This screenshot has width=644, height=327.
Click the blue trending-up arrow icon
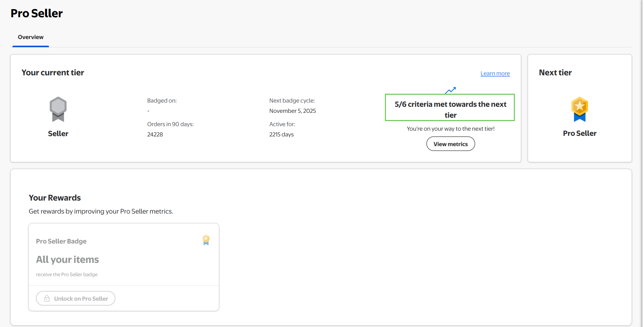coord(450,90)
